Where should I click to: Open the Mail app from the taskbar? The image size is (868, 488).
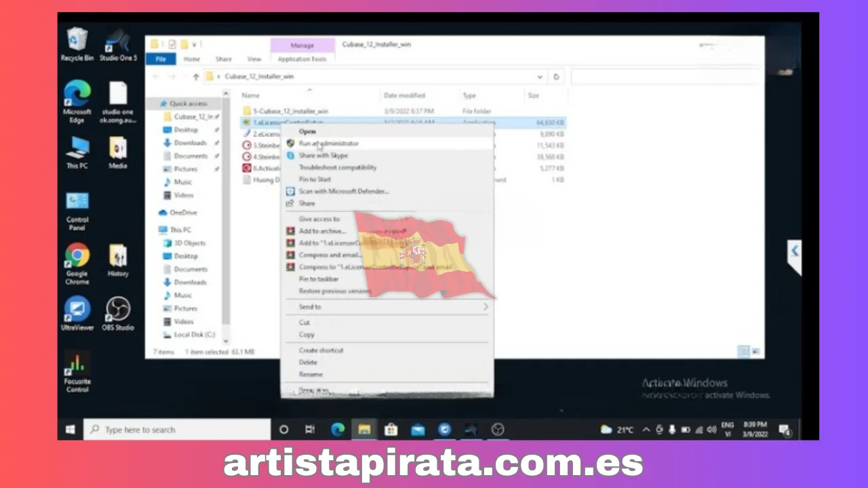[418, 429]
